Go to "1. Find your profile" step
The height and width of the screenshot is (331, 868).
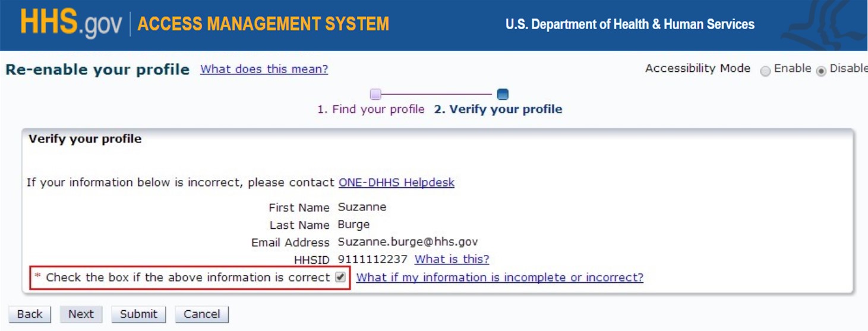pyautogui.click(x=371, y=109)
